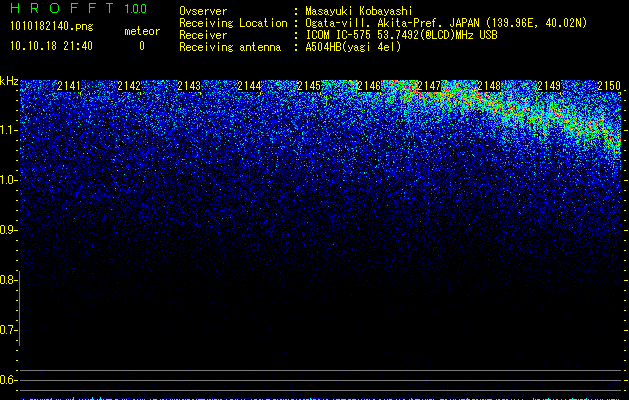Click the 2150 time marker
The image size is (629, 400).
click(609, 86)
